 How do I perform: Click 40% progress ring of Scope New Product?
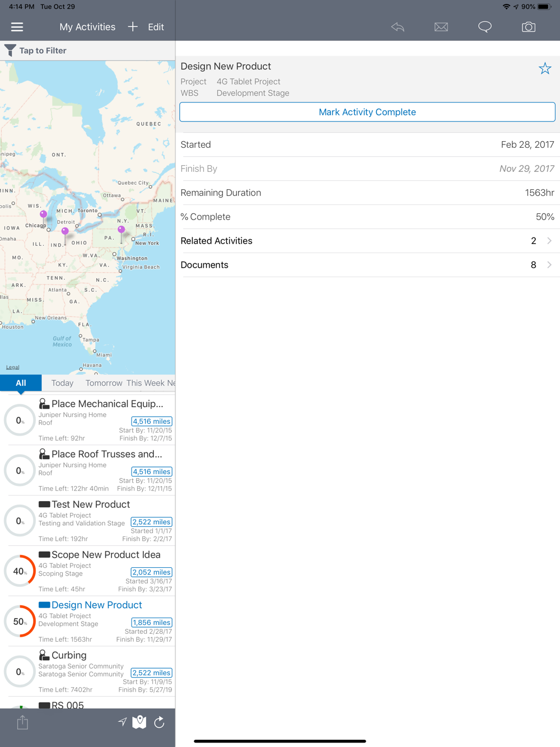[20, 571]
